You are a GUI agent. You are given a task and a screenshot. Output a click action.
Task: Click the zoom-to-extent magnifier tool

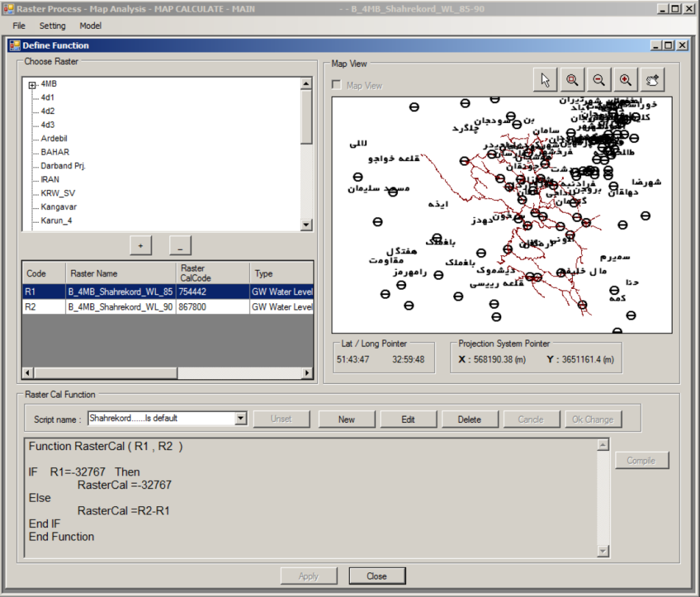click(571, 80)
